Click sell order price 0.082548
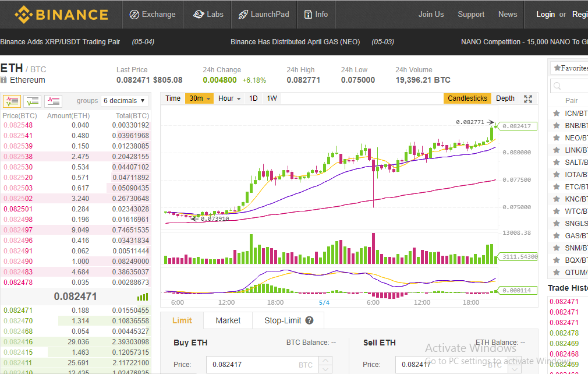Screen dimensions: 588x374 [18, 125]
